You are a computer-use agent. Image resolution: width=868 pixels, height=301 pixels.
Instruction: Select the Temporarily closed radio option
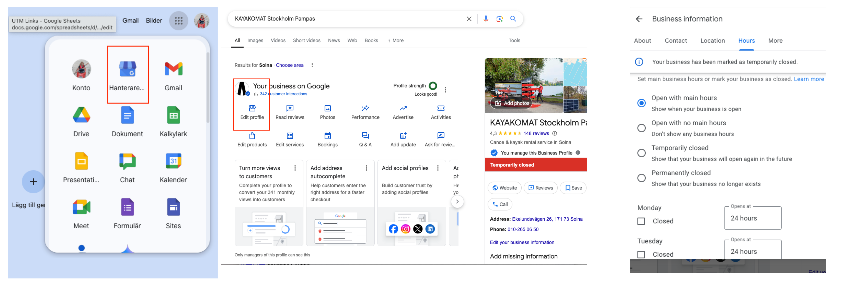coord(641,153)
